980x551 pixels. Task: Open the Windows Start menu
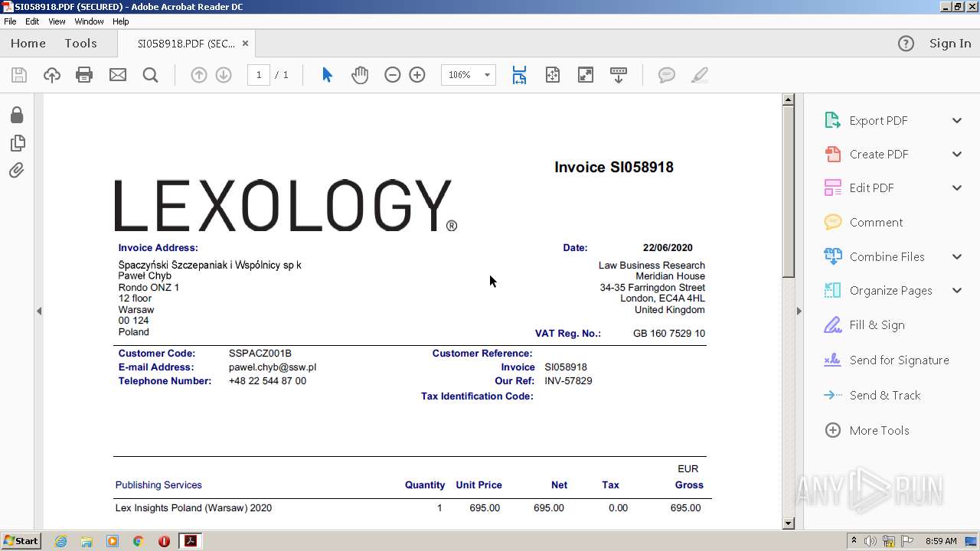pyautogui.click(x=21, y=540)
